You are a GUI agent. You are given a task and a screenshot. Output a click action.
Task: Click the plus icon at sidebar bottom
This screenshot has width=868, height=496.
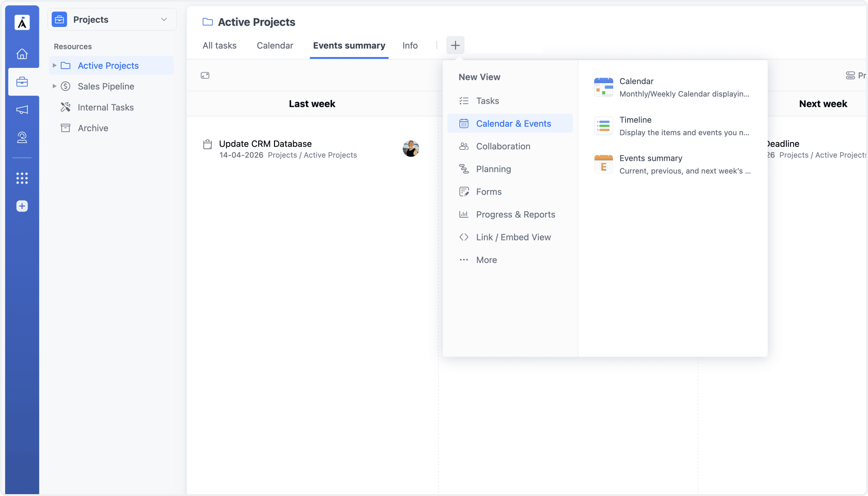coord(22,206)
